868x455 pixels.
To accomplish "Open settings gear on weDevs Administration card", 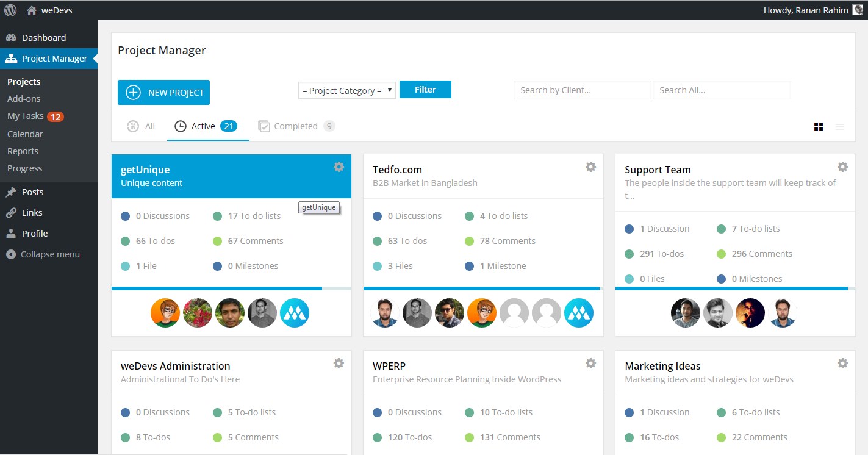I will pos(339,364).
